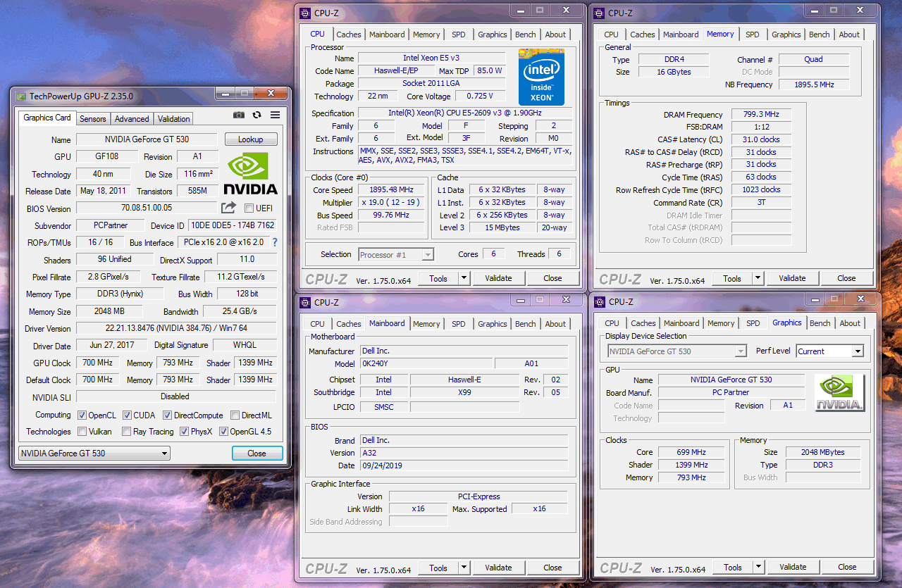
Task: Open the Perf Level dropdown
Action: click(830, 351)
